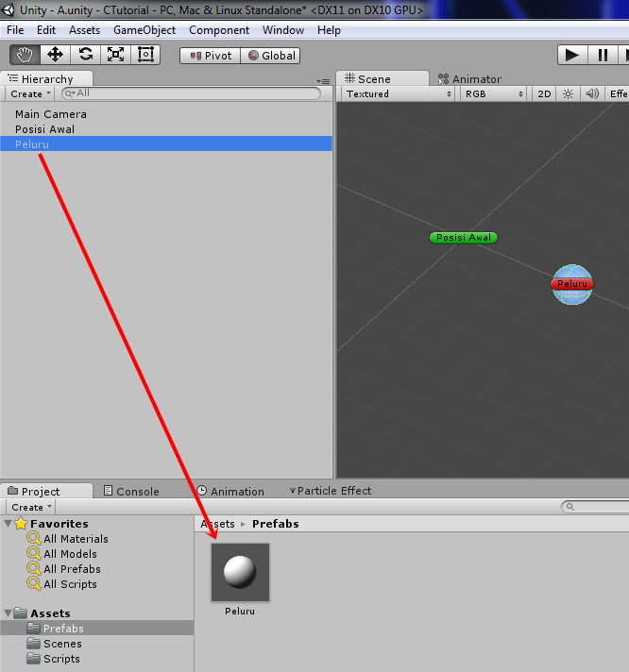Image resolution: width=629 pixels, height=672 pixels.
Task: Collapse the Assets folder tree
Action: coord(8,613)
